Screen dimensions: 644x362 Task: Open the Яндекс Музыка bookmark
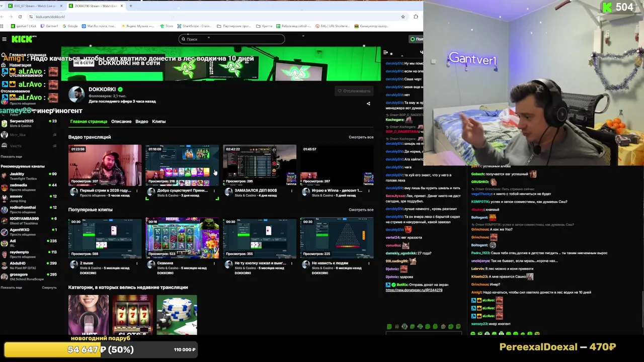click(x=138, y=26)
